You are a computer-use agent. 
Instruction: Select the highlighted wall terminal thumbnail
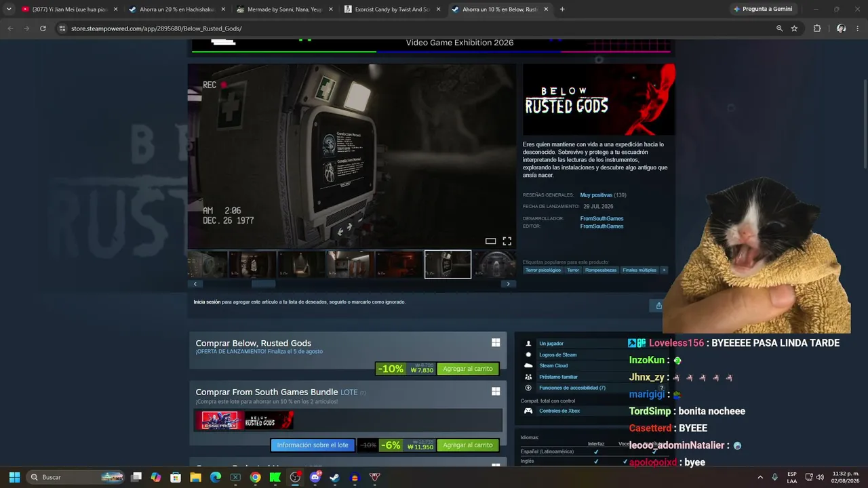[x=448, y=264]
